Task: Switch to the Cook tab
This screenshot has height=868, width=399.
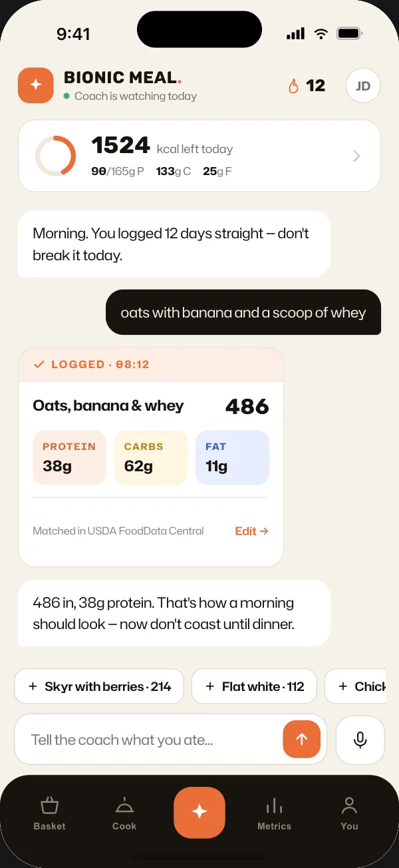Action: click(124, 813)
